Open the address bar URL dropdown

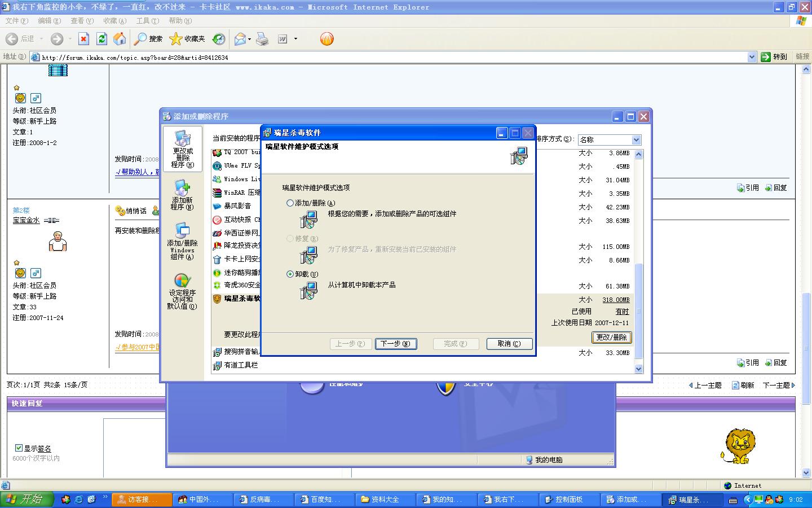(x=752, y=57)
